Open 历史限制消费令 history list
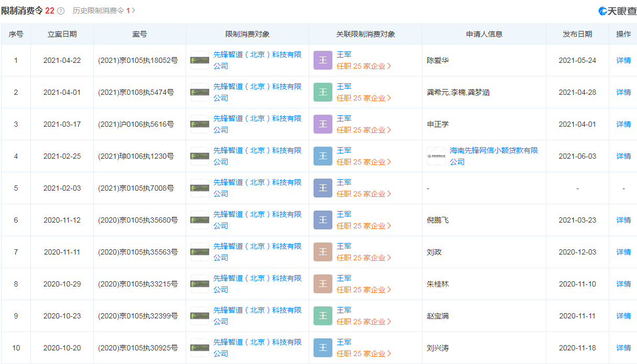Image resolution: width=637 pixels, height=364 pixels. 103,10
